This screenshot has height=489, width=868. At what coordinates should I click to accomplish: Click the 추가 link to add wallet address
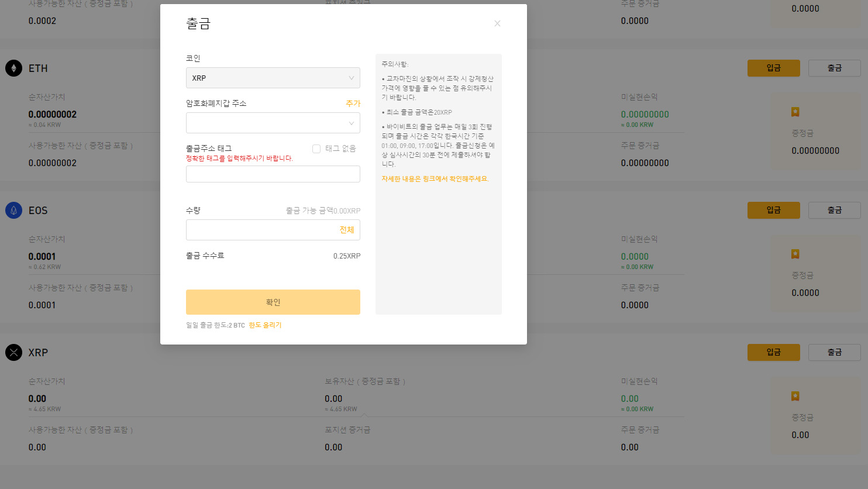pos(353,104)
